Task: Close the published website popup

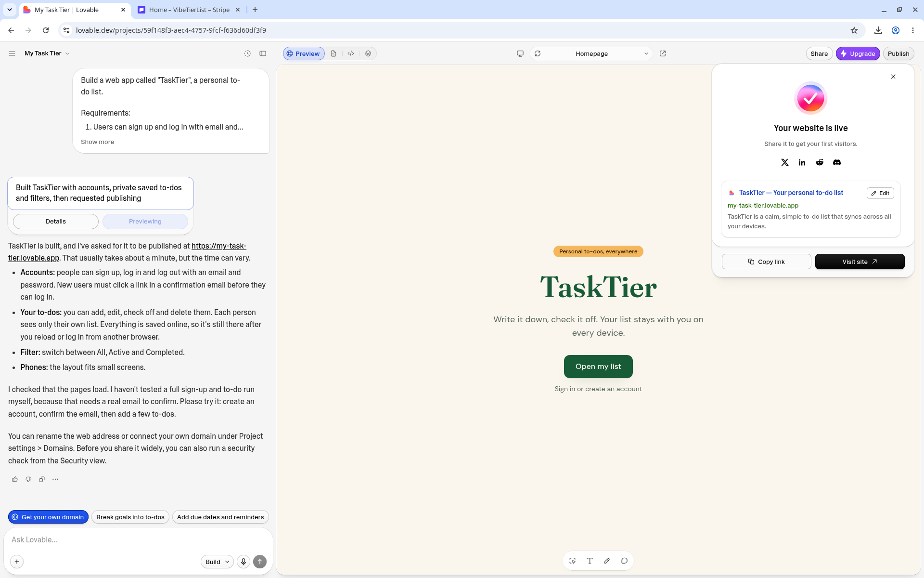Action: pos(893,77)
